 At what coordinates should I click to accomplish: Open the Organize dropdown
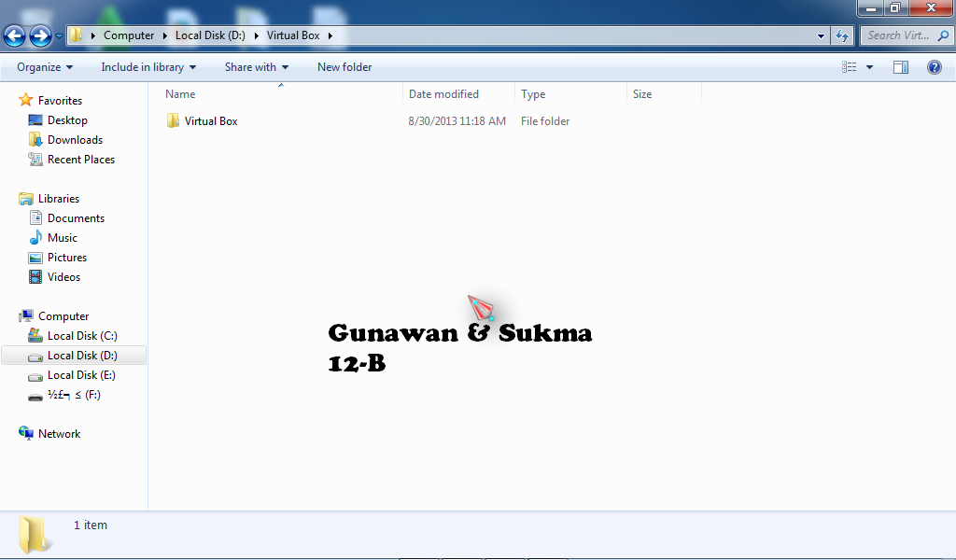coord(44,66)
